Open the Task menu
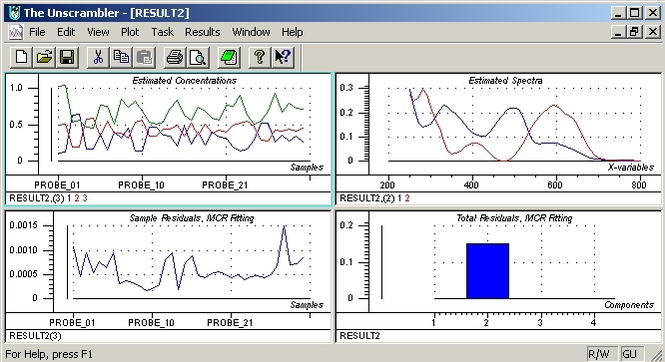665x362 pixels. pos(162,32)
